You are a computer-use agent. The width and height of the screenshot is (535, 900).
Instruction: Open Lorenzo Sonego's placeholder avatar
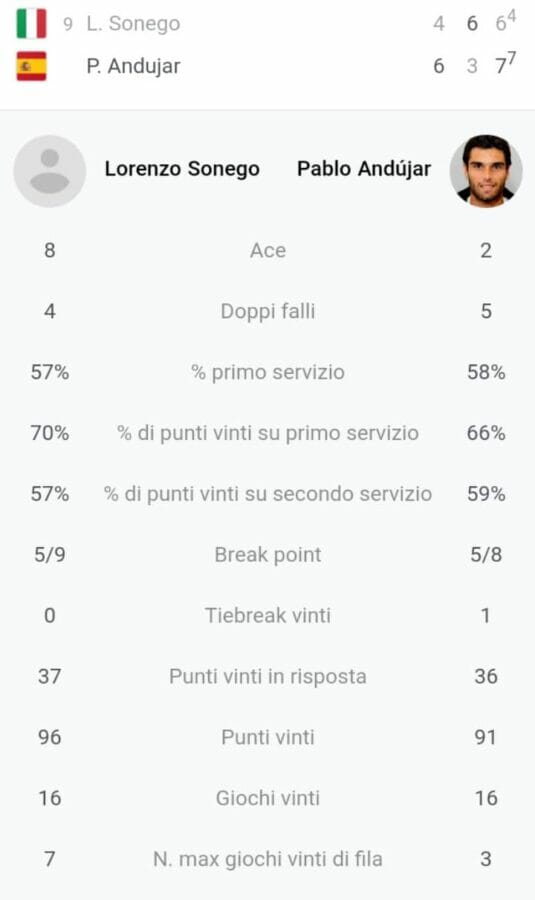[x=50, y=170]
